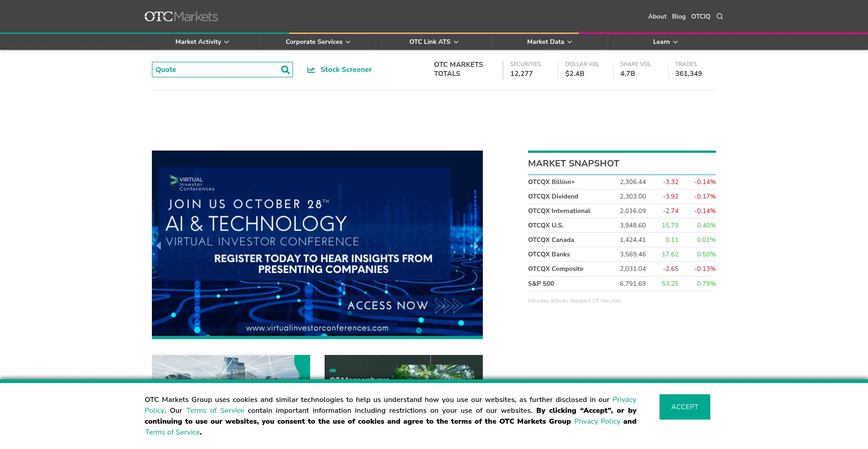This screenshot has height=449, width=868.
Task: Click the Quote search magnifier icon
Action: point(285,70)
